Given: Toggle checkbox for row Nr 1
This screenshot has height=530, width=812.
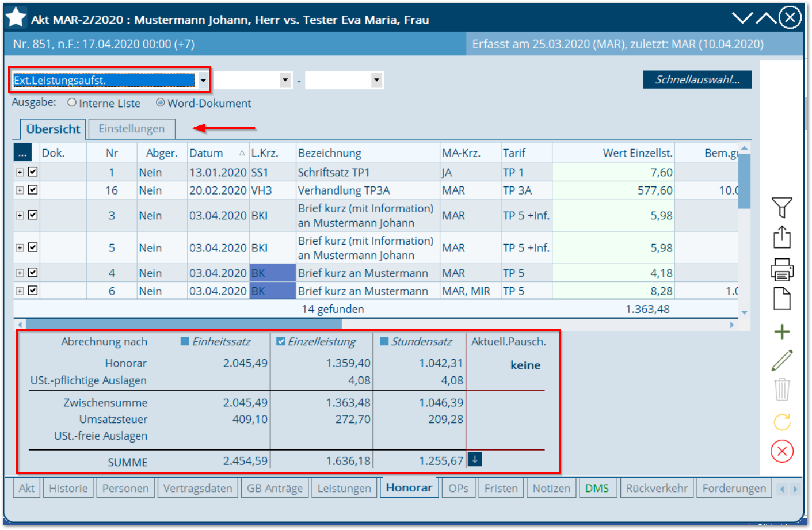Looking at the screenshot, I should 33,171.
